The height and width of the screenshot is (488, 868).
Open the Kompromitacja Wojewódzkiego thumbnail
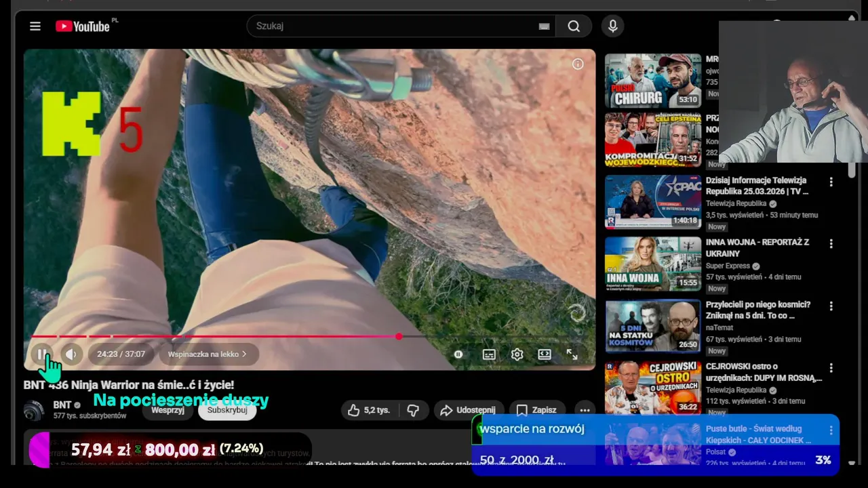[x=653, y=140]
